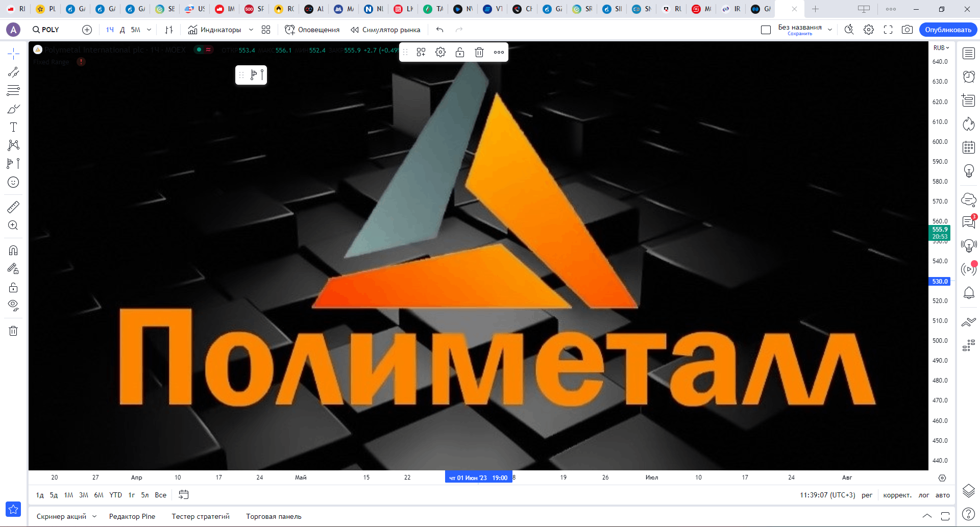Open indicator templates grid icon
This screenshot has width=980, height=527.
(266, 30)
